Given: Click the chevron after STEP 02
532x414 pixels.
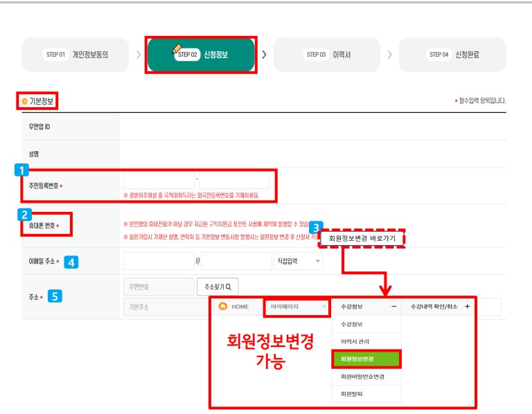Looking at the screenshot, I should pyautogui.click(x=264, y=55).
